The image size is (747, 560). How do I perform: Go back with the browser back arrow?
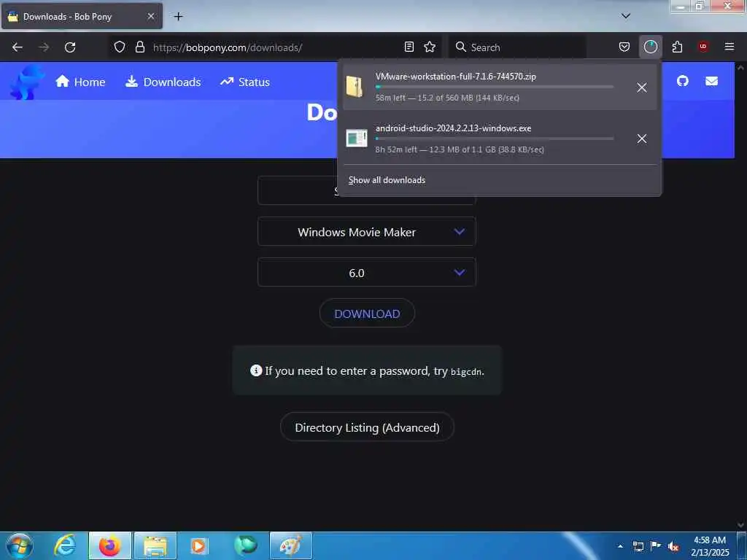(18, 47)
